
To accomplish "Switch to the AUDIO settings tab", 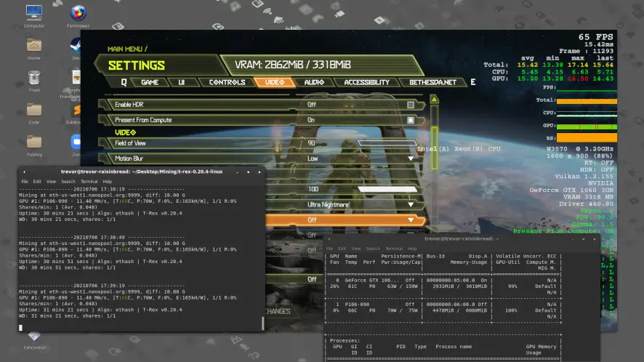I will [x=314, y=82].
